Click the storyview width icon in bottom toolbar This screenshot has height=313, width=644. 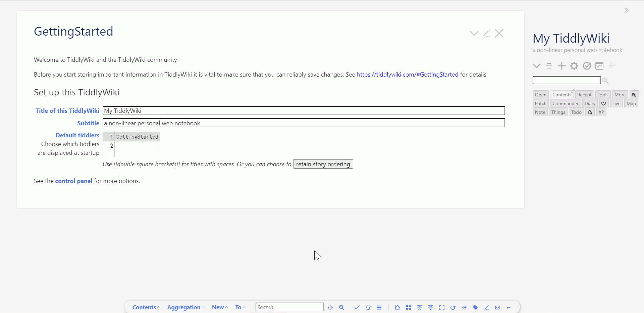498,307
